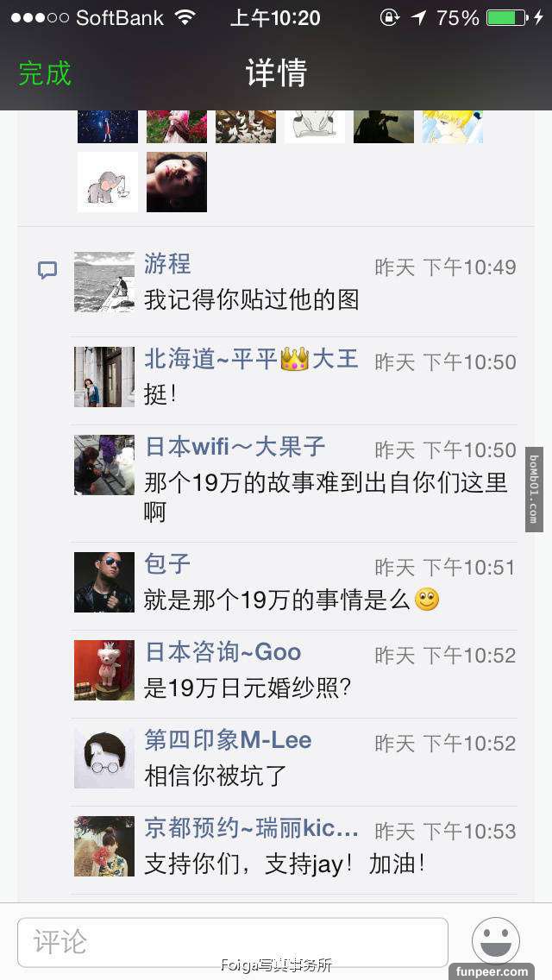Tap username 游程
The height and width of the screenshot is (980, 552).
point(167,264)
